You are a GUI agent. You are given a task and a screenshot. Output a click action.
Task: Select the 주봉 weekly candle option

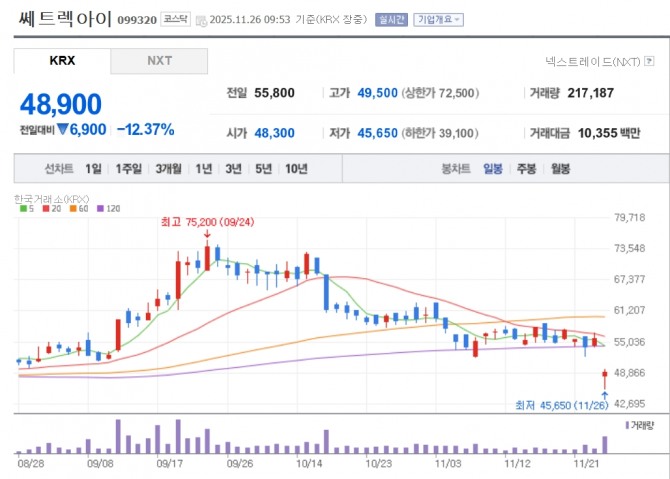click(x=526, y=169)
